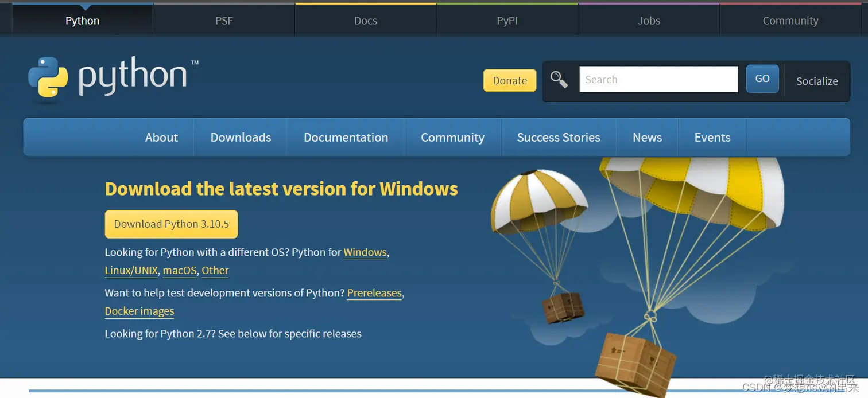Open the Docker images link
868x398 pixels.
[139, 311]
